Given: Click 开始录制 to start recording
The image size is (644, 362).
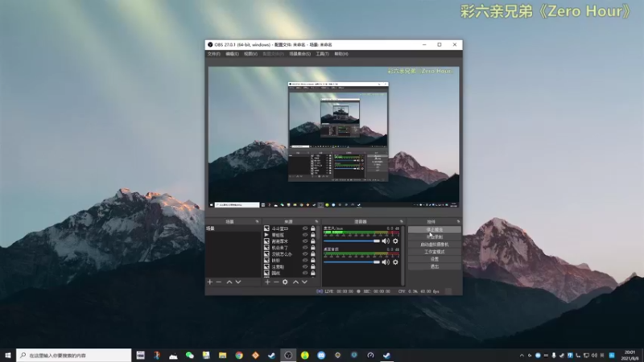Looking at the screenshot, I should coord(435,237).
